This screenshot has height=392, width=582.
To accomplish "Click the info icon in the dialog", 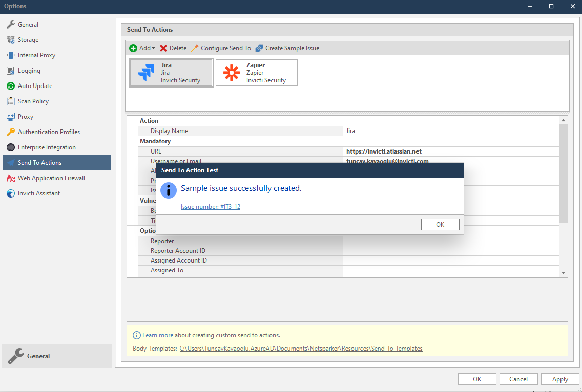I will [x=168, y=190].
